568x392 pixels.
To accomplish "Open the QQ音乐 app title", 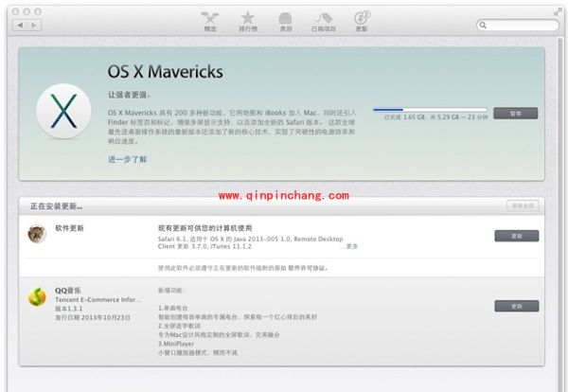I will click(68, 291).
